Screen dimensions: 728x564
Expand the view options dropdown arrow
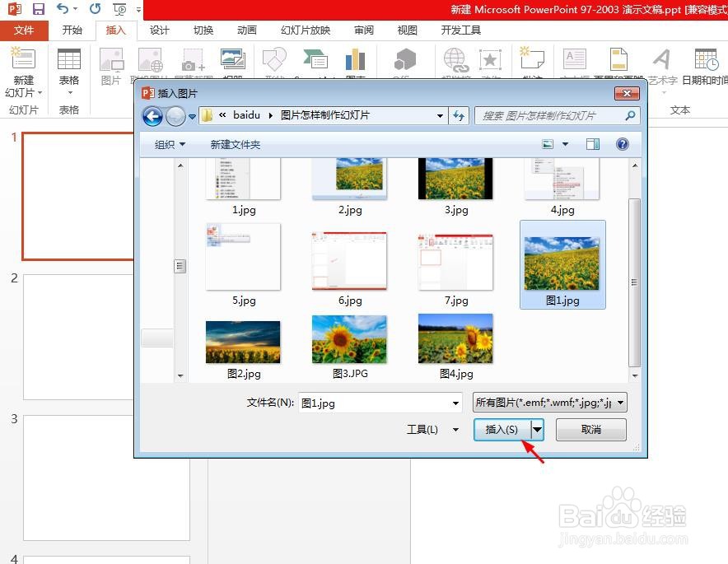565,144
